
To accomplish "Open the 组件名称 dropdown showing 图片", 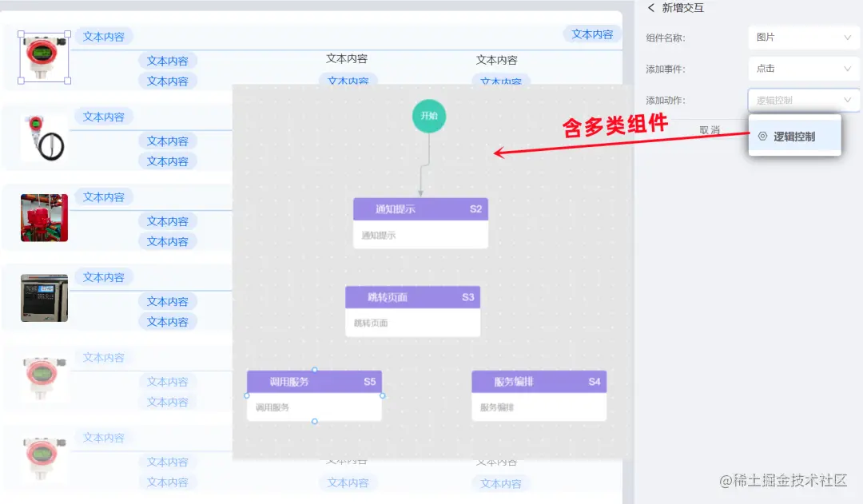I will pyautogui.click(x=802, y=38).
